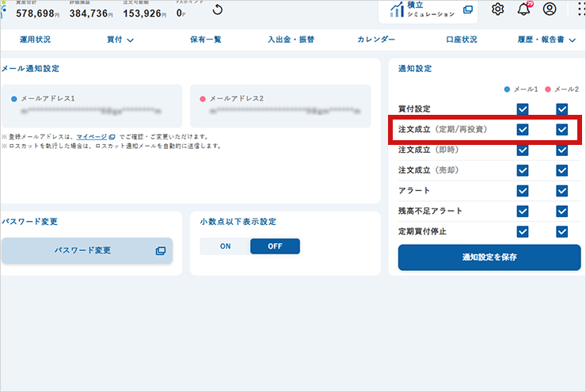Toggle 注文成立（売却） checkbox for メール1
Viewport: 586px width, 392px height.
(523, 170)
